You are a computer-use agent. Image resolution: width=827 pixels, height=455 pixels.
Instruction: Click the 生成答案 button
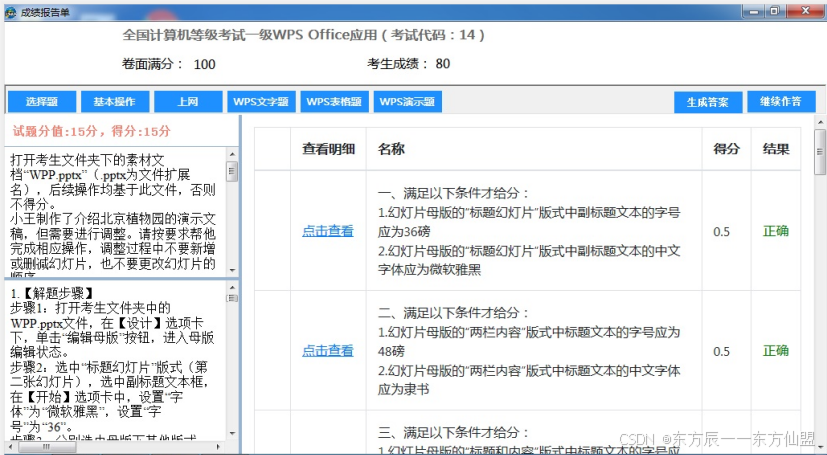708,102
